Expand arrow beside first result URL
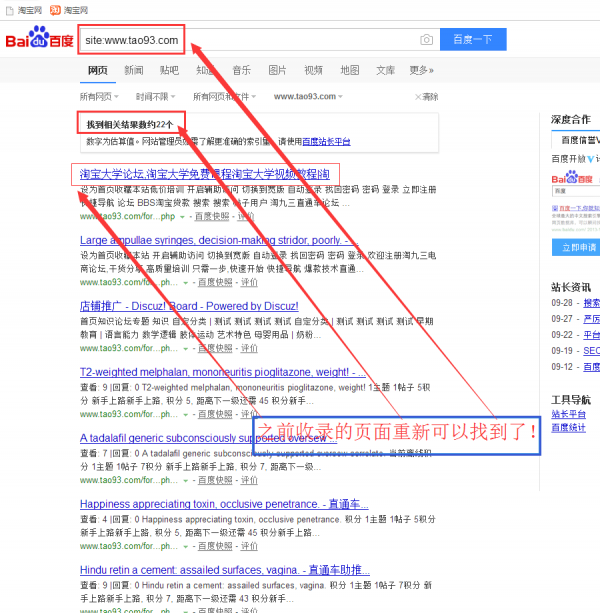The image size is (600, 613). click(182, 217)
